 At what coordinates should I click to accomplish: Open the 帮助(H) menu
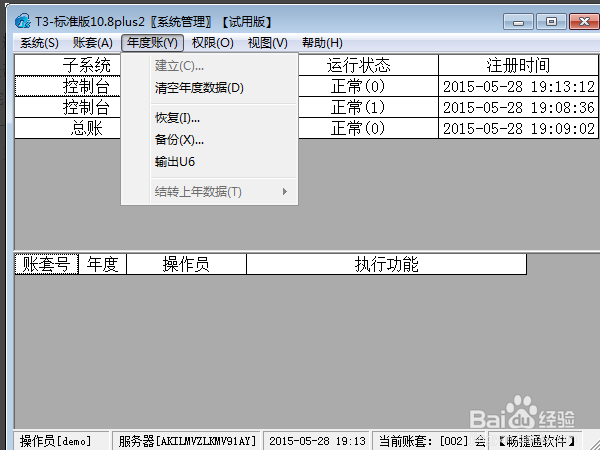point(322,43)
